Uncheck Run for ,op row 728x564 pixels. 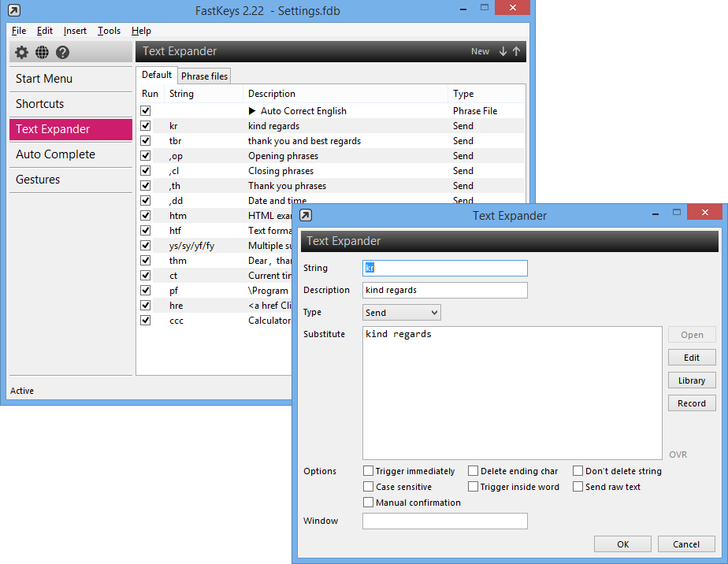146,155
